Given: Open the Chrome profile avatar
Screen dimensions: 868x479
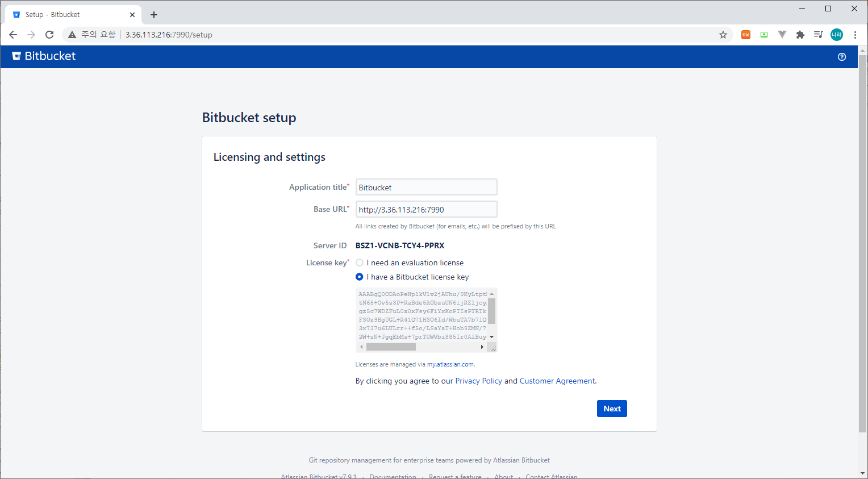Looking at the screenshot, I should [x=837, y=35].
